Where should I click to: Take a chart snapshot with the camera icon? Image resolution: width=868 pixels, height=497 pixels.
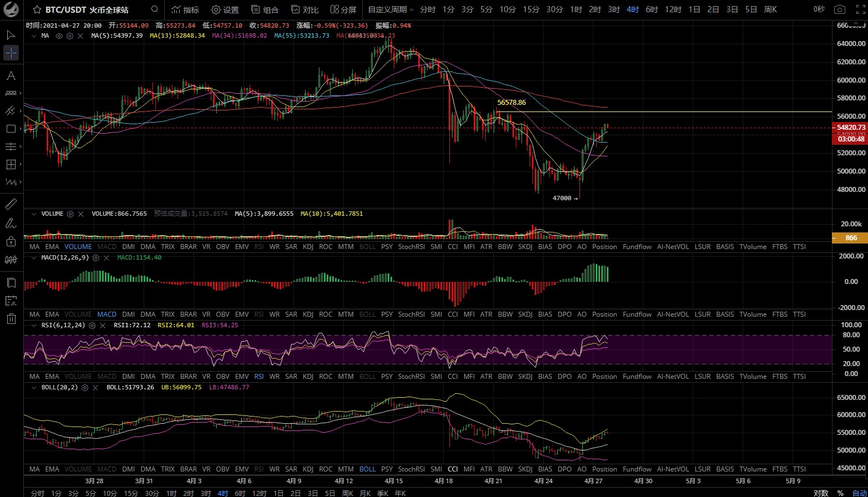840,9
